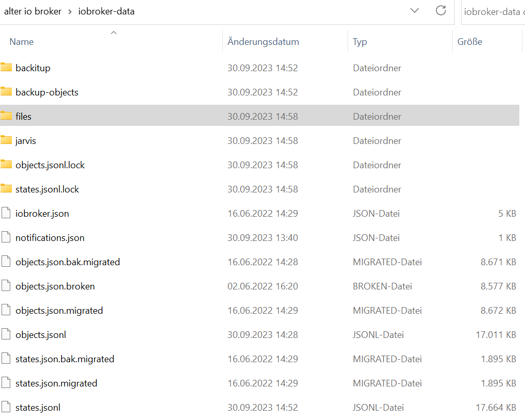Sort by Name column header

[x=22, y=42]
